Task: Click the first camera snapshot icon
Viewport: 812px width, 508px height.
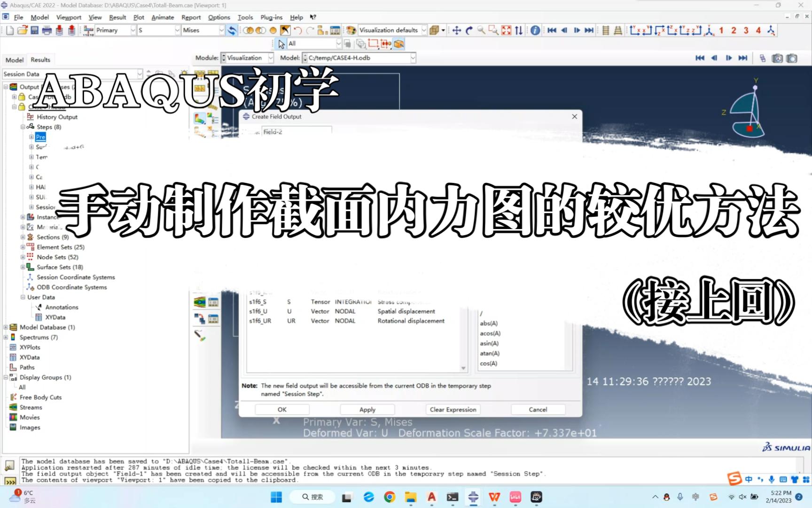Action: point(777,58)
